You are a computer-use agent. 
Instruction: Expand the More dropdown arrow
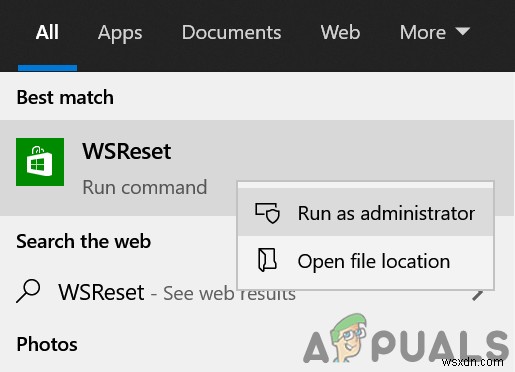tap(463, 32)
